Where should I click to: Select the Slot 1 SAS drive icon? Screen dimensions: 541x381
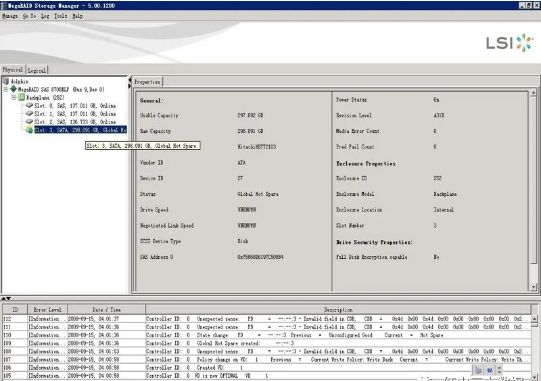29,114
